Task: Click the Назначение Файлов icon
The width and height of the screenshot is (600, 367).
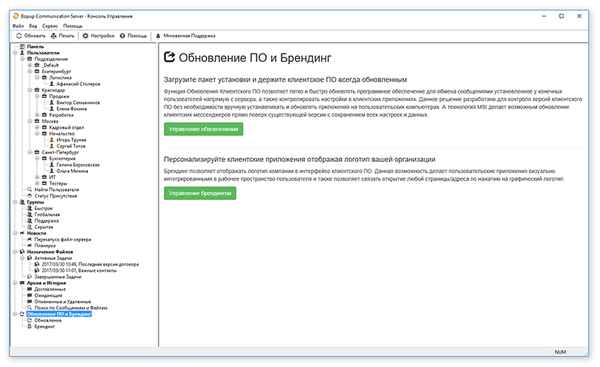Action: click(x=22, y=252)
